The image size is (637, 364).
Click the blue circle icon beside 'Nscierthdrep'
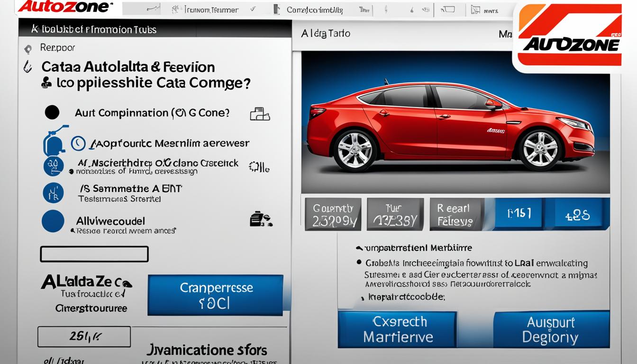(x=53, y=166)
